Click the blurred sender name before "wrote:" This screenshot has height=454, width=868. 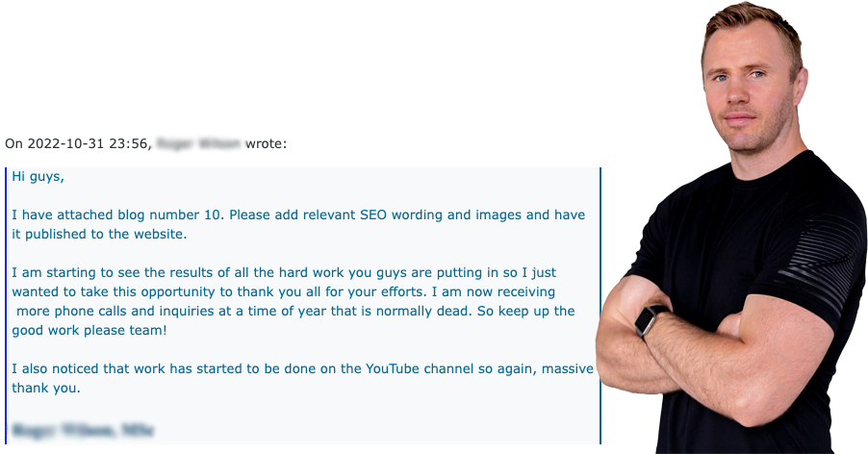[x=199, y=143]
